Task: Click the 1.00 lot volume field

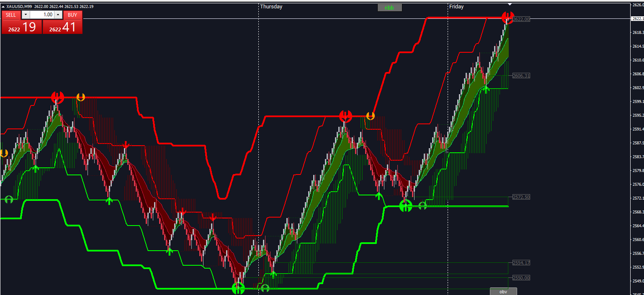Action: 42,15
